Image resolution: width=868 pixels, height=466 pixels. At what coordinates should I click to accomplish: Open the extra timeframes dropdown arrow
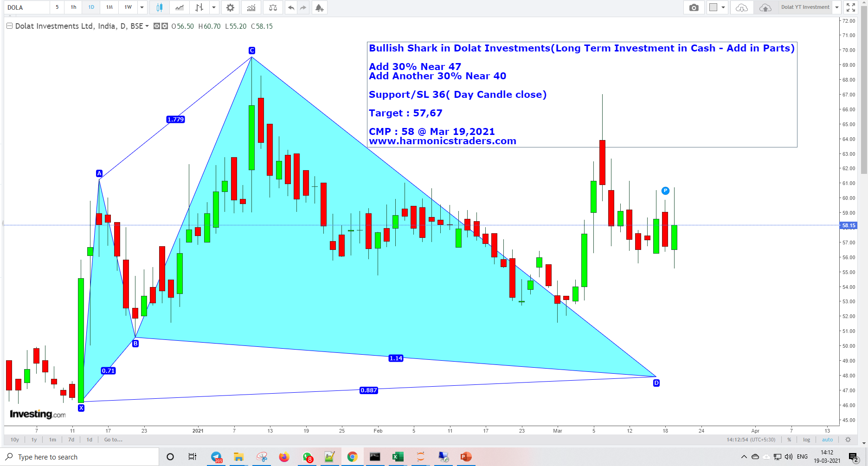pyautogui.click(x=142, y=7)
